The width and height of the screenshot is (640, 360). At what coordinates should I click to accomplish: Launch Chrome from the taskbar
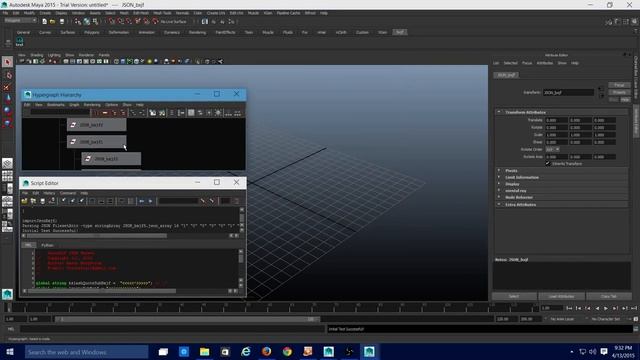tap(287, 351)
